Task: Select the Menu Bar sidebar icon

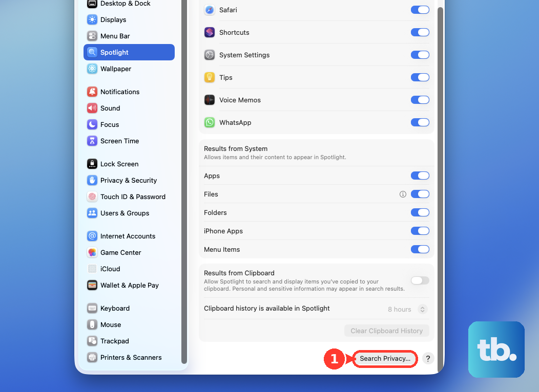Action: coord(92,36)
